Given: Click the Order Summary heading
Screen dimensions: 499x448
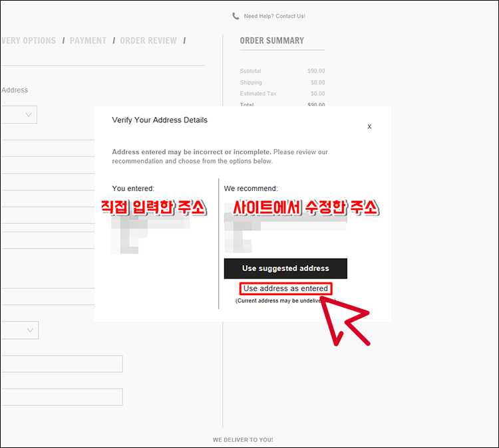Looking at the screenshot, I should tap(271, 41).
